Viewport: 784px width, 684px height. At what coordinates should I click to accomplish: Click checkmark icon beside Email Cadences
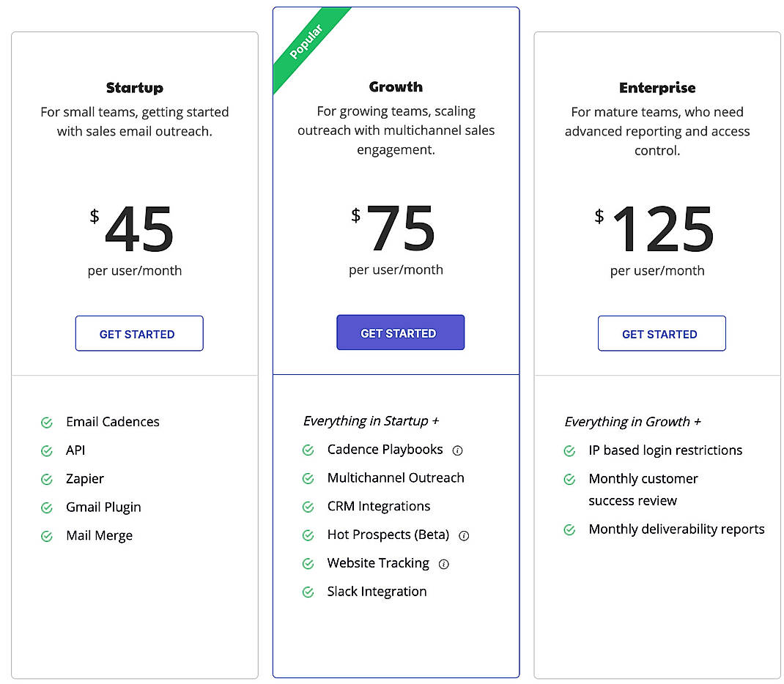(x=47, y=423)
